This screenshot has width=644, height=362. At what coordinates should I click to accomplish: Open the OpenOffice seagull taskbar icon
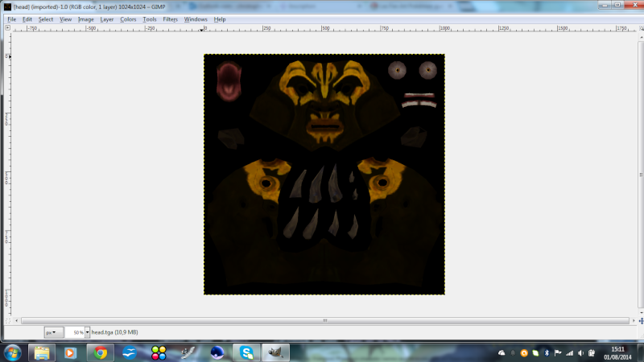click(130, 353)
